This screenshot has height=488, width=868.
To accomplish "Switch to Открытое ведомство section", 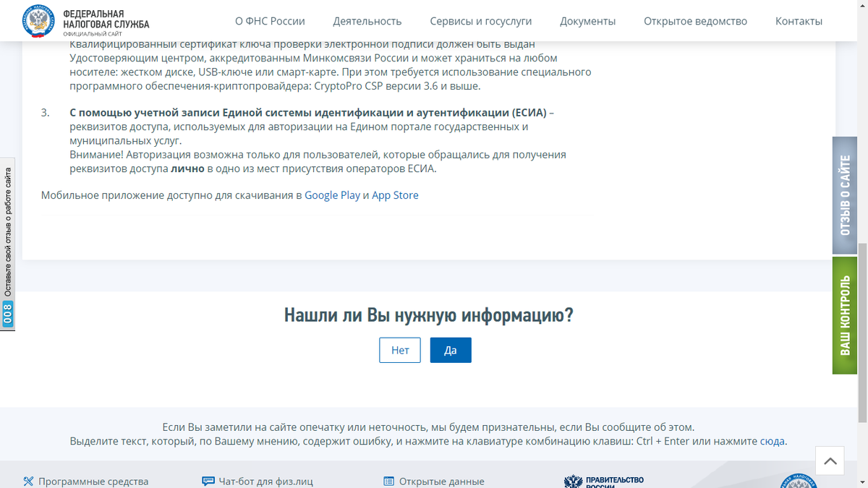I will pyautogui.click(x=696, y=21).
